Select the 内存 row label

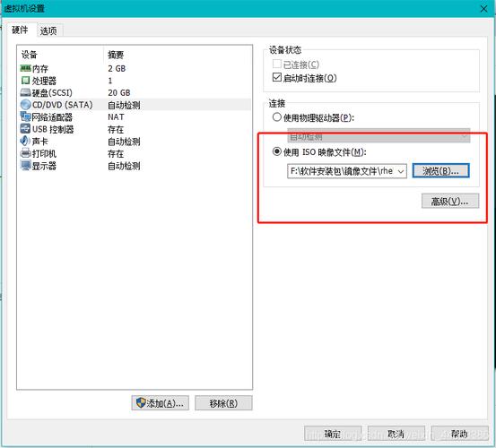[39, 69]
